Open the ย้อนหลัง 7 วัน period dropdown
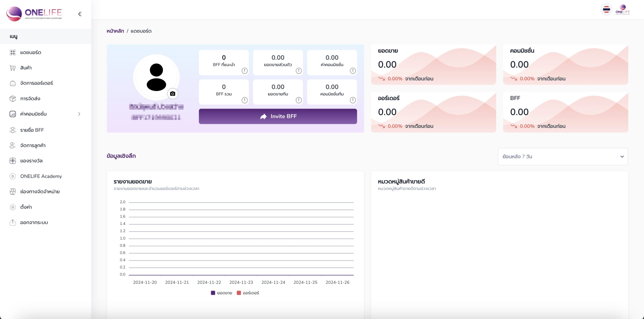The width and height of the screenshot is (644, 319). click(563, 156)
